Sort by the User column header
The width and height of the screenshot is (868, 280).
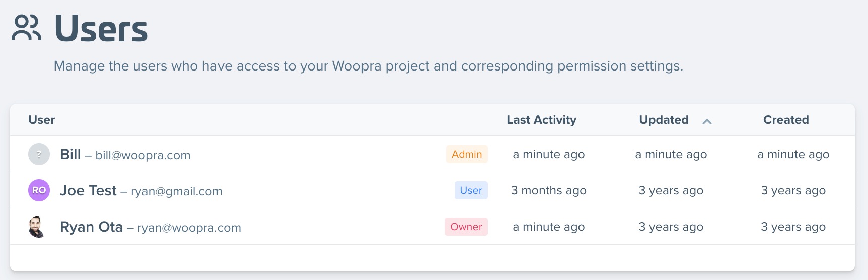42,120
